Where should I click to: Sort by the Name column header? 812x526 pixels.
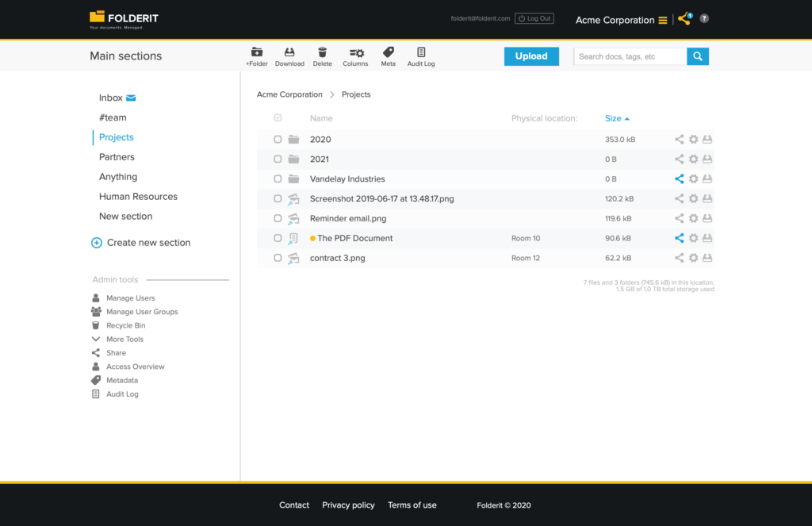(x=321, y=118)
